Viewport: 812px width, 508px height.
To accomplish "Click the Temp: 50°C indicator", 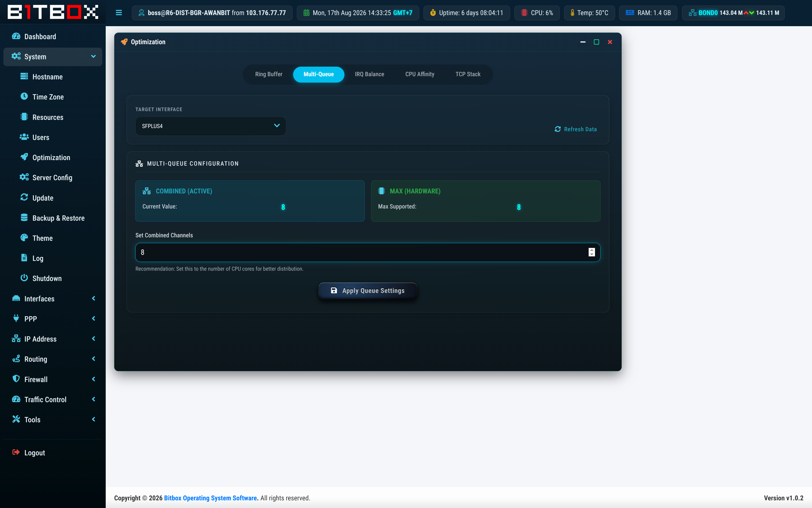I will (x=589, y=13).
